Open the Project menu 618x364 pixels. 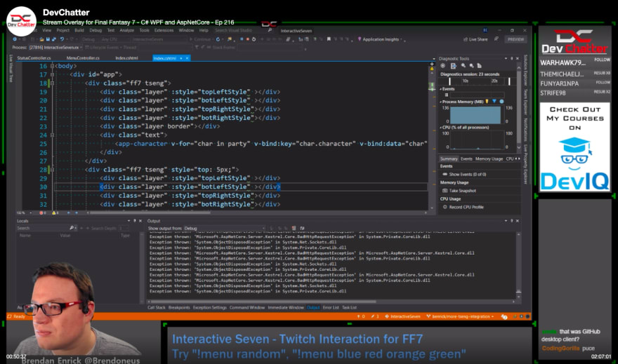point(63,30)
